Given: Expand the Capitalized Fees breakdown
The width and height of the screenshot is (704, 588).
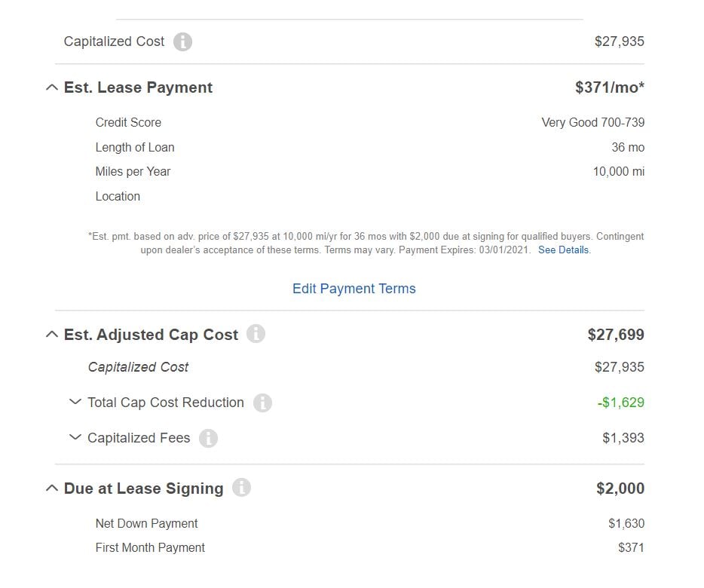Looking at the screenshot, I should coord(75,437).
